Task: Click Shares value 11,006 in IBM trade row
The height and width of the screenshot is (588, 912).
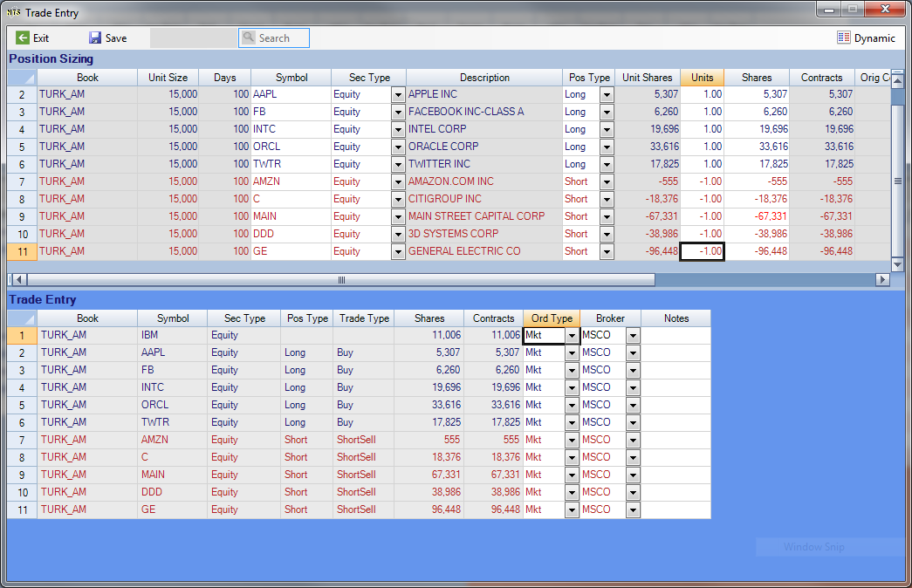Action: (429, 335)
